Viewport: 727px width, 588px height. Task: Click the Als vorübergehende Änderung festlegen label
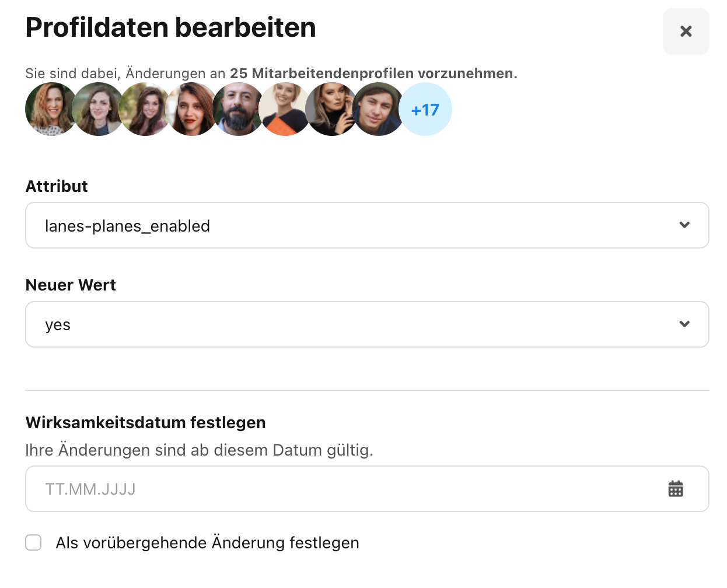(207, 542)
